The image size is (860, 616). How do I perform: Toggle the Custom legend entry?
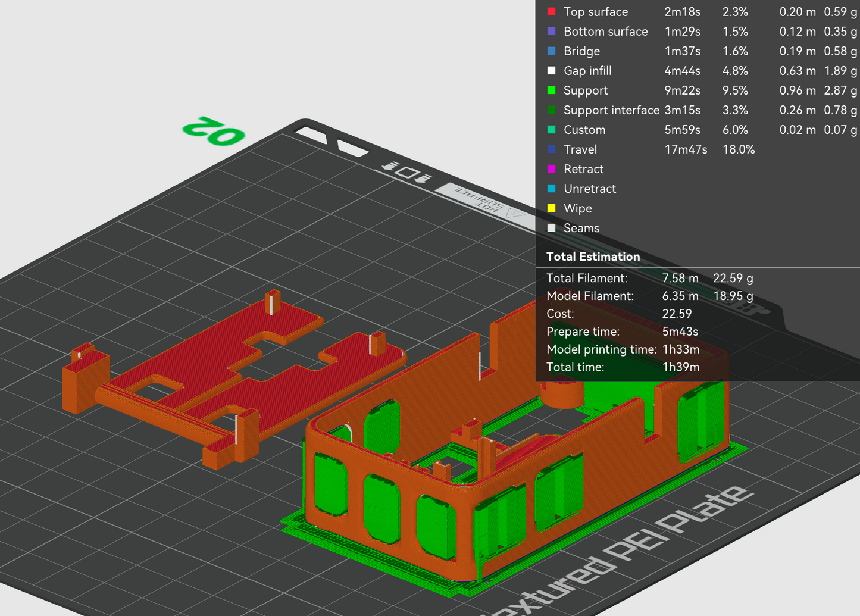(584, 130)
